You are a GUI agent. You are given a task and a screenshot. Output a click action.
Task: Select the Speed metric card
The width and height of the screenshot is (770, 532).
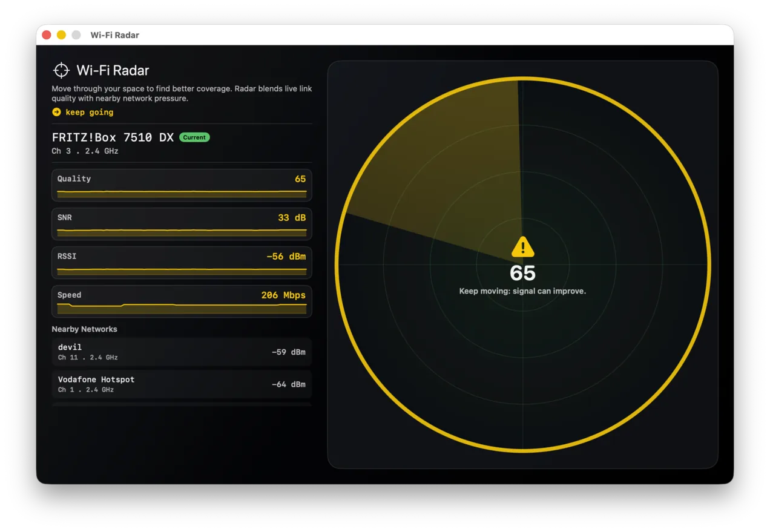(x=182, y=301)
